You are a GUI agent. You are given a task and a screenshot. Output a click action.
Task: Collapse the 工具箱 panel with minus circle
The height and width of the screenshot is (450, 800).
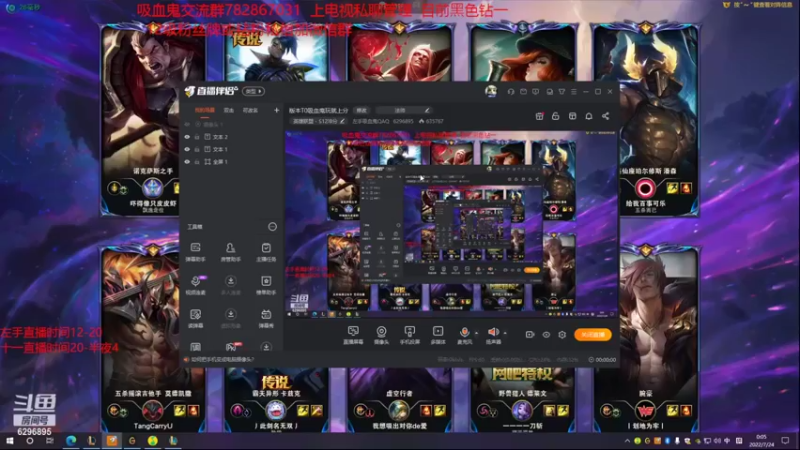coord(272,227)
